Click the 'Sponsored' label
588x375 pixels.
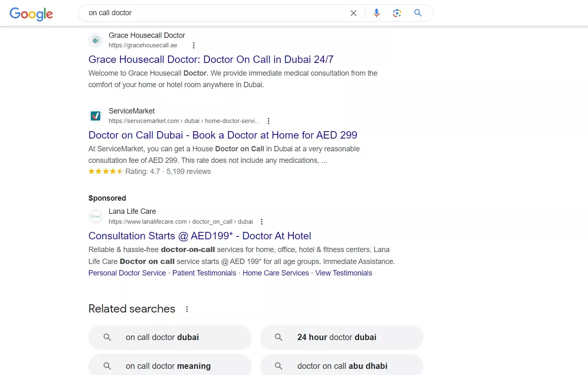pos(107,198)
